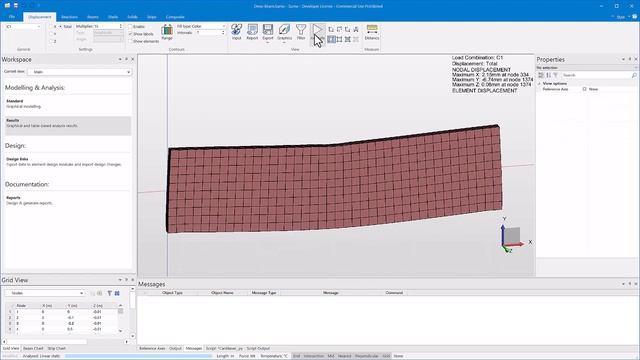Collapse the View options group
640x360 pixels.
tap(539, 83)
